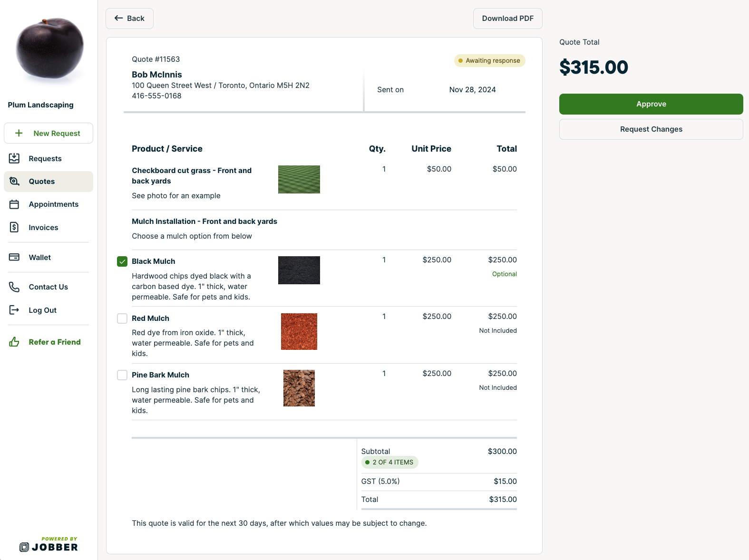The width and height of the screenshot is (749, 560).
Task: Uncheck the Black Mulch option
Action: click(122, 261)
